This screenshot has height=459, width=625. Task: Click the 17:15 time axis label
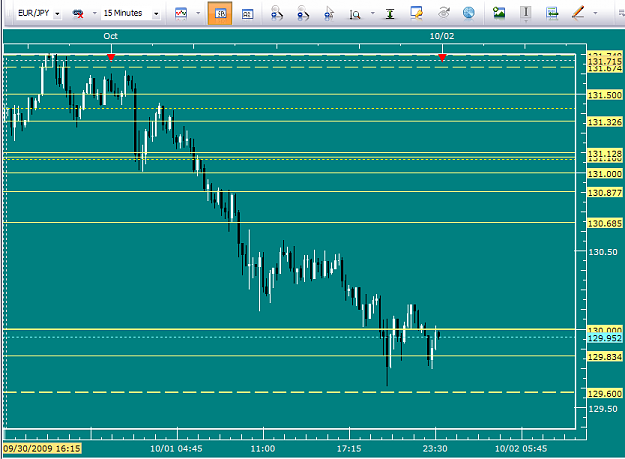click(349, 449)
